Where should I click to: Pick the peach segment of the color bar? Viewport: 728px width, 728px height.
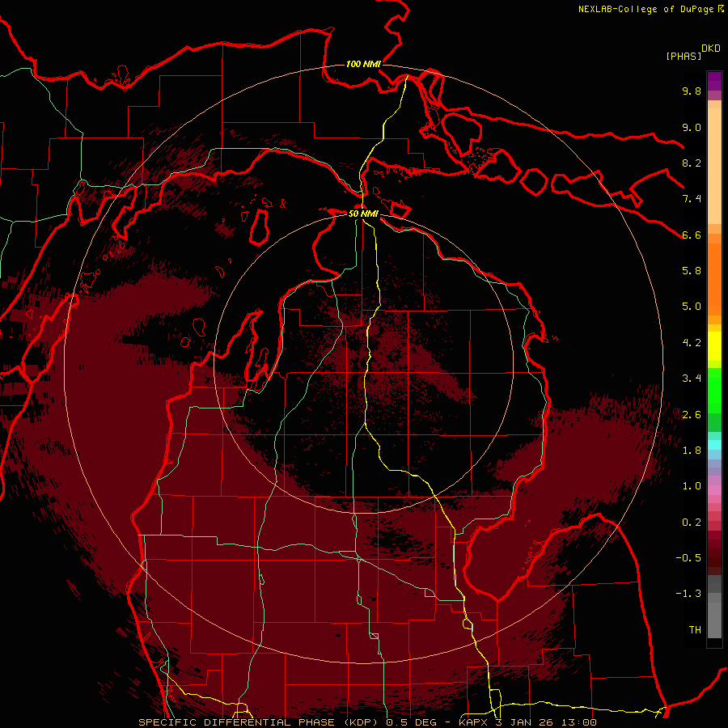click(714, 163)
